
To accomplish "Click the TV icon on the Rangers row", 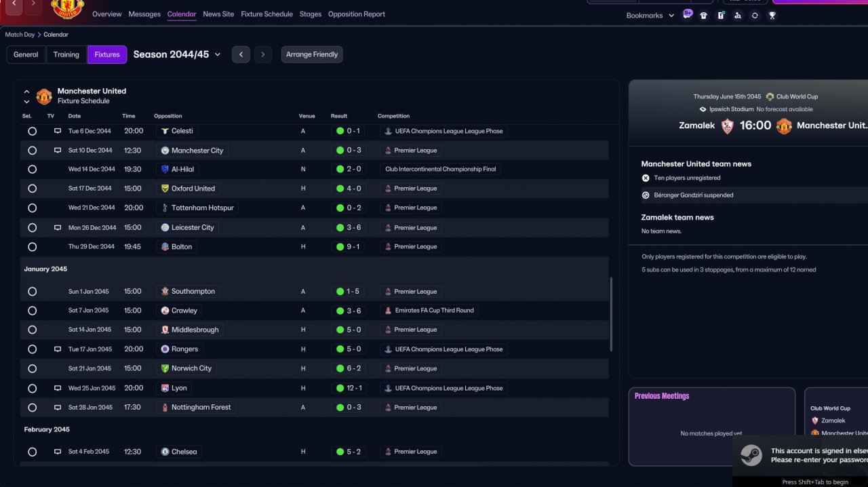I will coord(58,349).
